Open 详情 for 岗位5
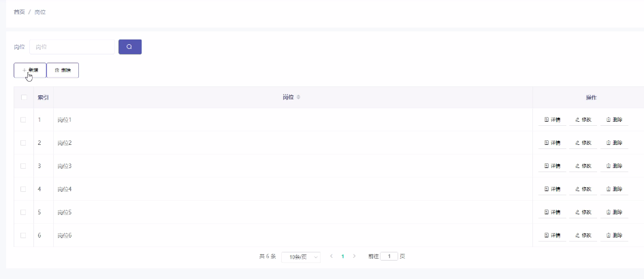The image size is (644, 279). point(552,212)
